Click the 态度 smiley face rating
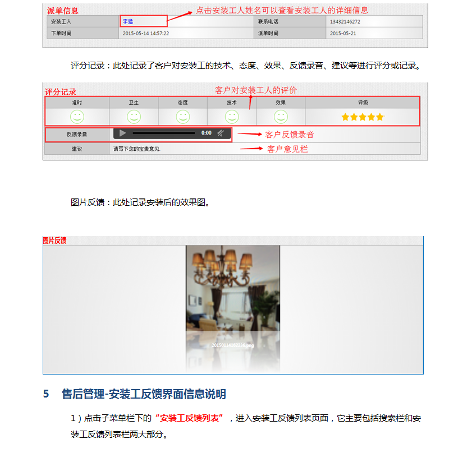Image resolution: width=449 pixels, height=476 pixels. coord(183,117)
